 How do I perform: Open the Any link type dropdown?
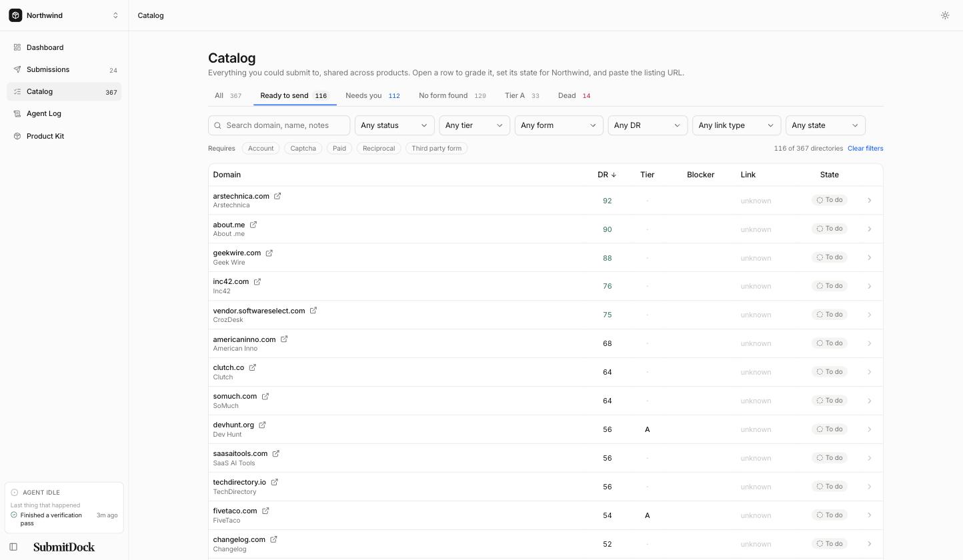[x=737, y=125]
